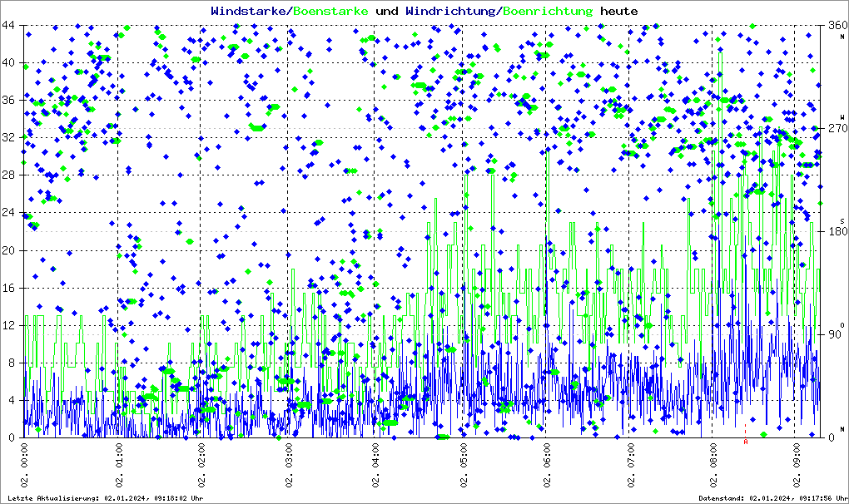Select the 03:00 time axis label
Image resolution: width=849 pixels, height=504 pixels.
click(x=289, y=466)
